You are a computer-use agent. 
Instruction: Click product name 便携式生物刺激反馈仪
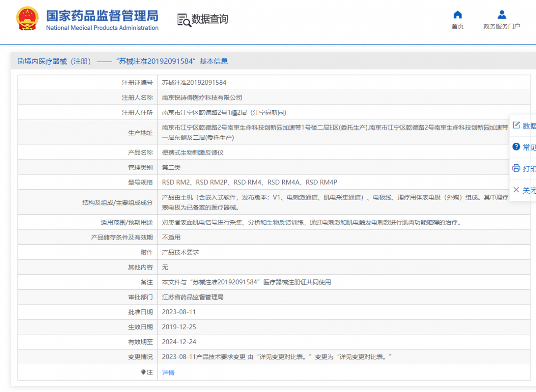193,152
